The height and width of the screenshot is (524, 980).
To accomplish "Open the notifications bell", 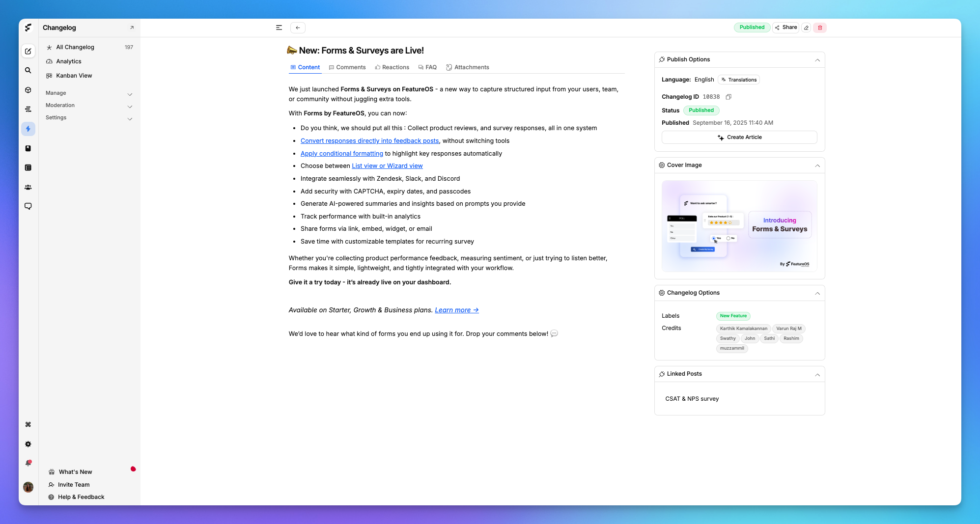I will [x=28, y=462].
